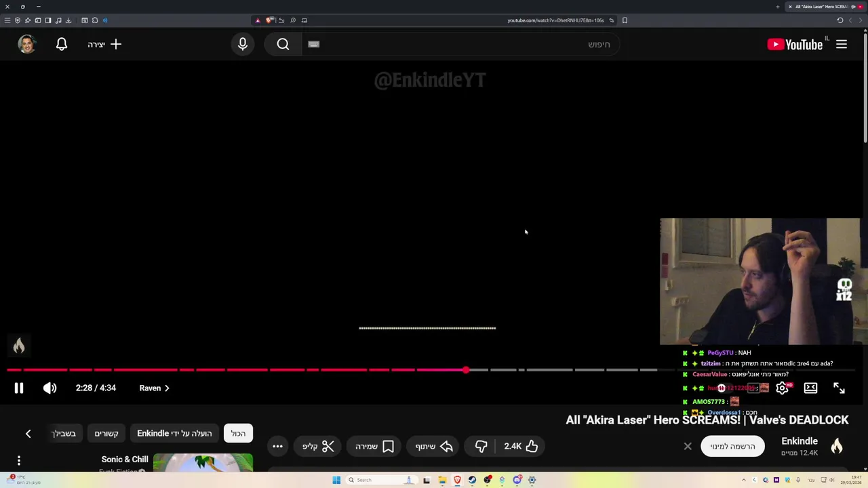868x488 pixels.
Task: Select the 'קשורים' filter chip
Action: (x=106, y=433)
